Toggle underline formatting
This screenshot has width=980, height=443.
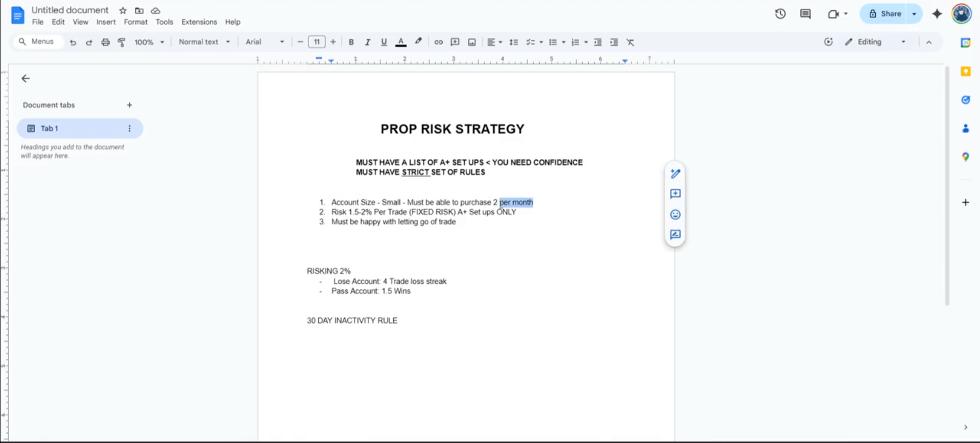(x=384, y=42)
